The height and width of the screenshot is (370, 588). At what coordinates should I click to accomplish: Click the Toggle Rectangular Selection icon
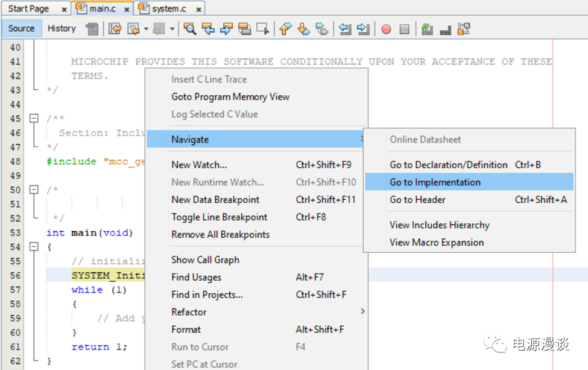coord(262,28)
